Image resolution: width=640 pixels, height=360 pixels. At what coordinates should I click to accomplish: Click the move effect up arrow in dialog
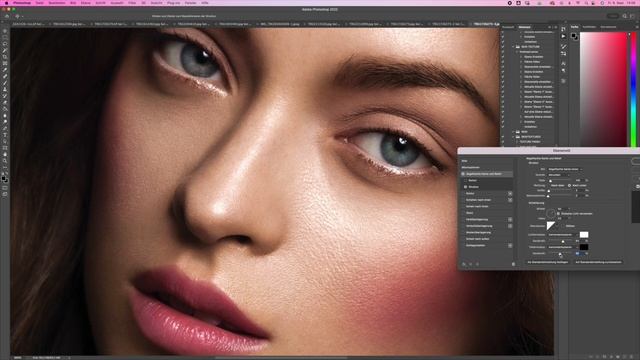471,264
